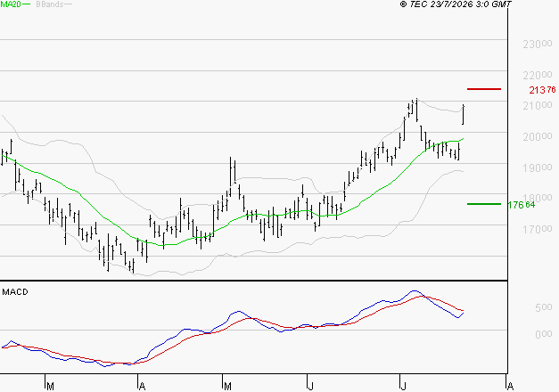Click the first A month marker
The height and width of the screenshot is (392, 559).
[142, 387]
